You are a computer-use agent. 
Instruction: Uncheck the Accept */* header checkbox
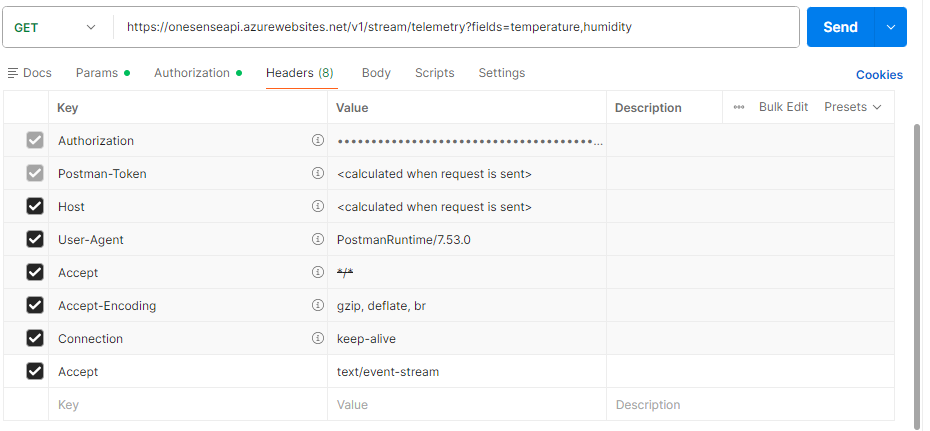(x=35, y=272)
